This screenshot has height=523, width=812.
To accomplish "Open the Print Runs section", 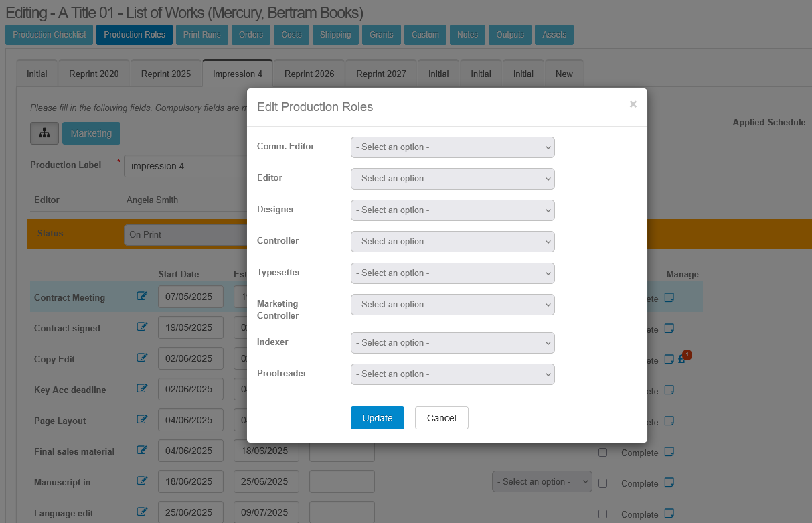I will [x=202, y=35].
